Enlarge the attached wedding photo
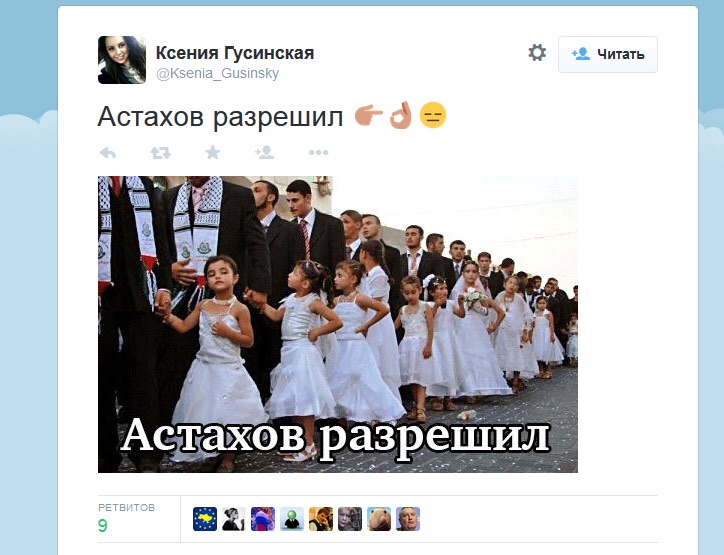The image size is (724, 555). click(x=338, y=324)
